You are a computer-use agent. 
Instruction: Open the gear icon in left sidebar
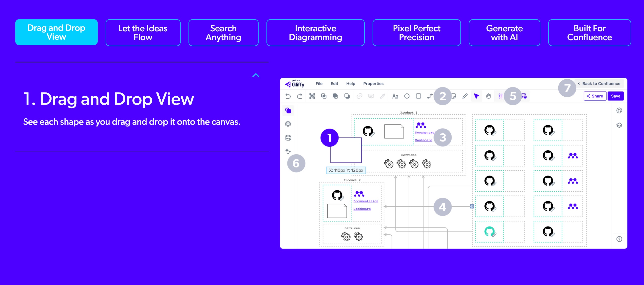pos(288,124)
